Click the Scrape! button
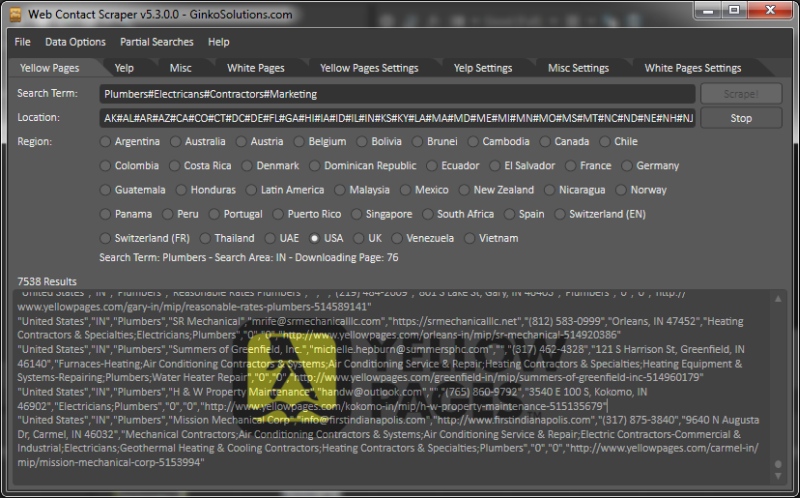This screenshot has width=800, height=498. [741, 94]
